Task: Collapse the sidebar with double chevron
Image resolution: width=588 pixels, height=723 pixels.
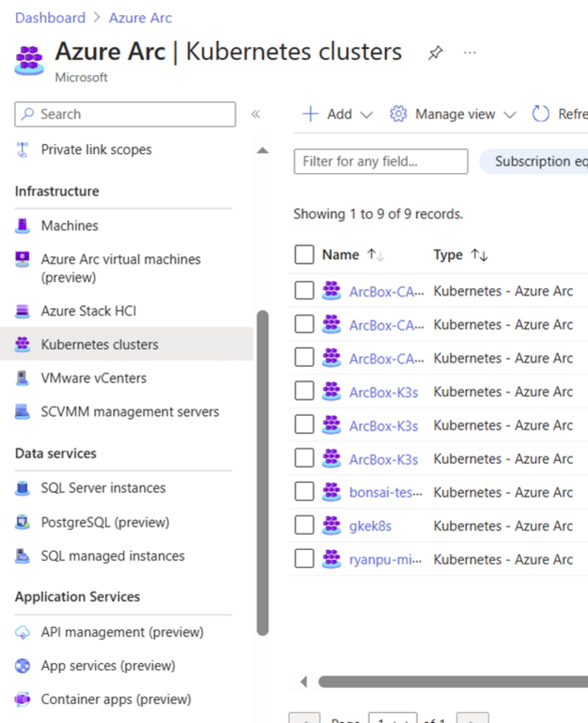Action: 255,114
